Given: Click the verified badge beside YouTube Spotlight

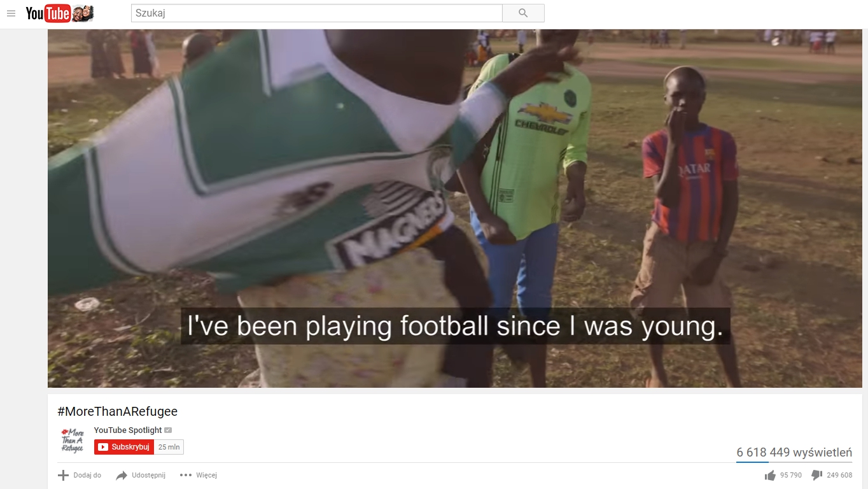Looking at the screenshot, I should pyautogui.click(x=168, y=430).
